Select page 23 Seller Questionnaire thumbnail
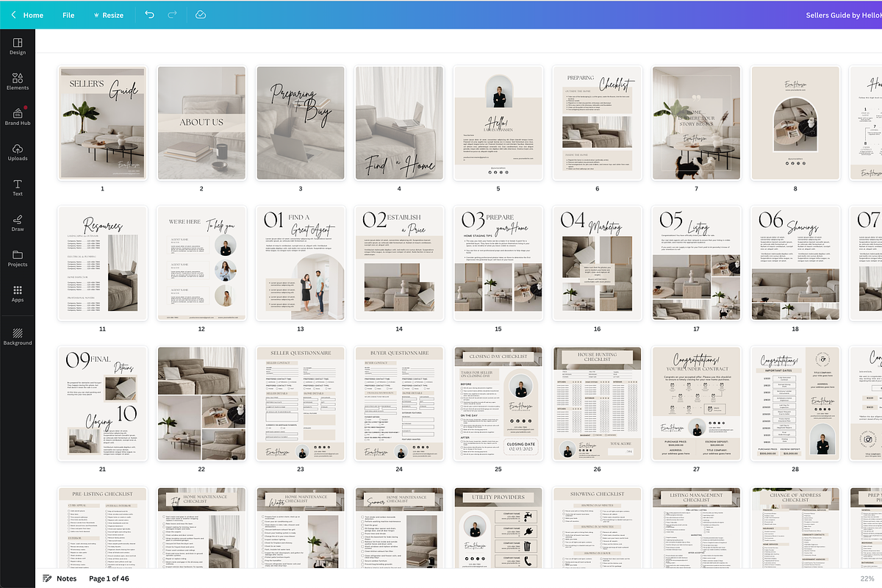The height and width of the screenshot is (588, 882). click(x=300, y=404)
